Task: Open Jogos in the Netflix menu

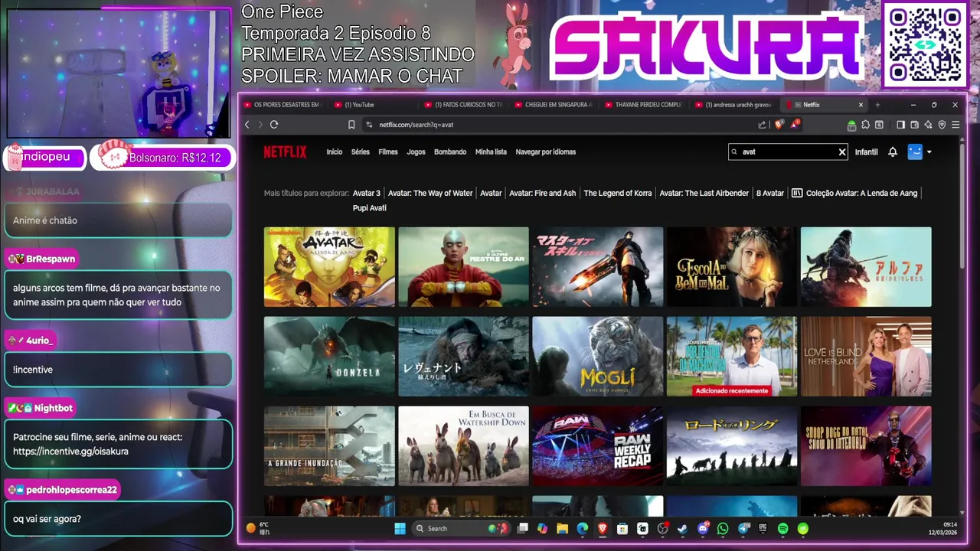Action: (x=416, y=152)
